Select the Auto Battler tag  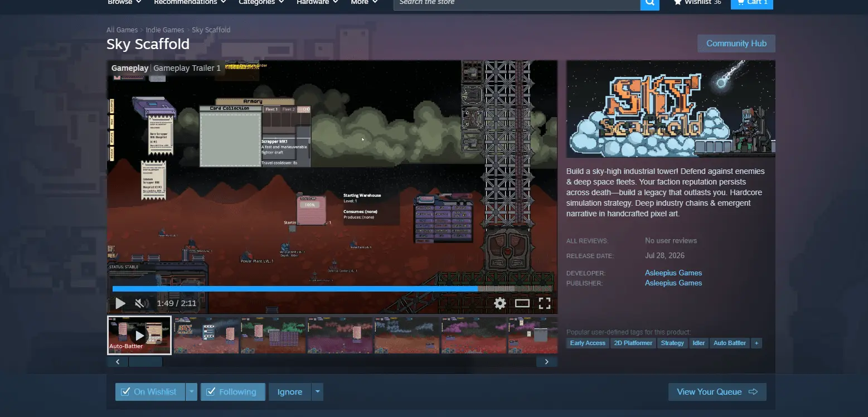(x=730, y=343)
